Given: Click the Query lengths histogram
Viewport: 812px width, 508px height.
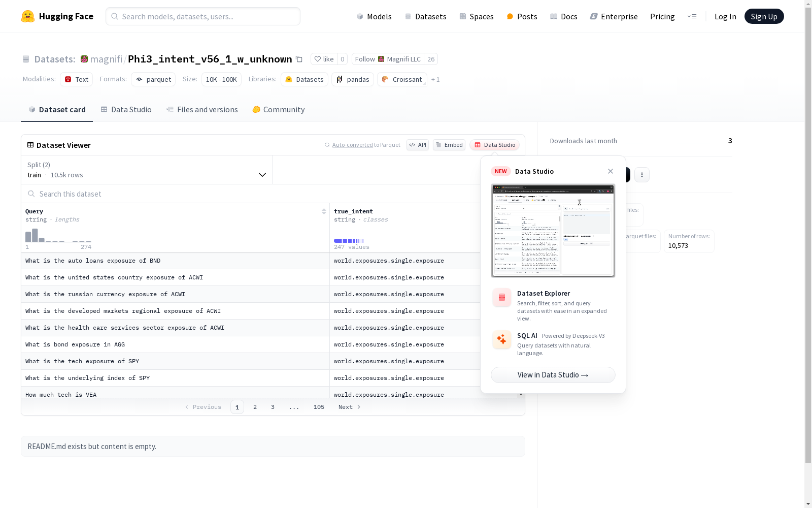Looking at the screenshot, I should pos(58,235).
